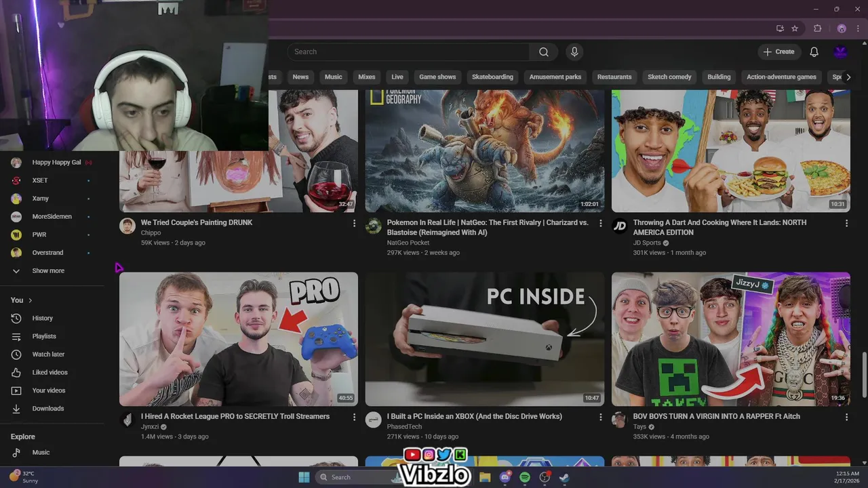
Task: Open the weather widget showing Sunny
Action: tap(24, 476)
